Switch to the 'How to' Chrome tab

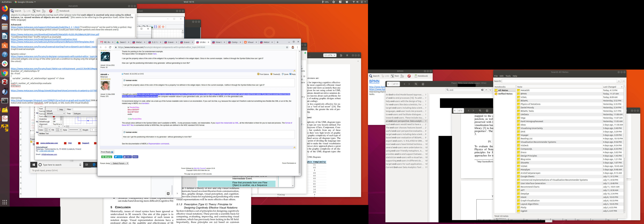pyautogui.click(x=218, y=42)
